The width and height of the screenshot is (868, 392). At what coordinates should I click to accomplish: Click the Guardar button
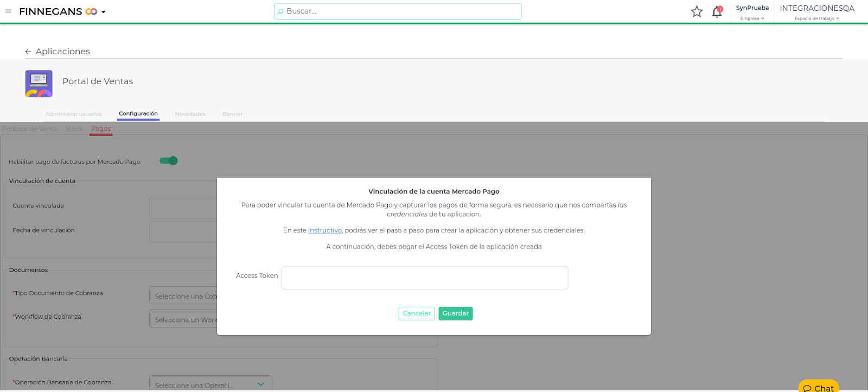click(455, 313)
